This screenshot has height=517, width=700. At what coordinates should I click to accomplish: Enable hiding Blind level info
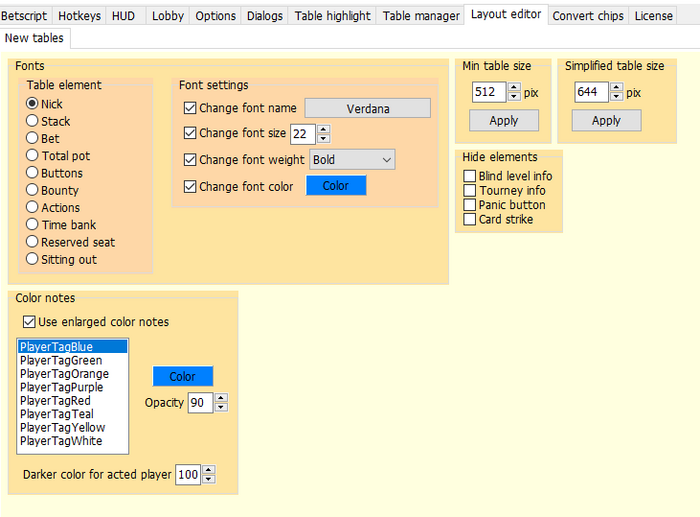point(470,176)
